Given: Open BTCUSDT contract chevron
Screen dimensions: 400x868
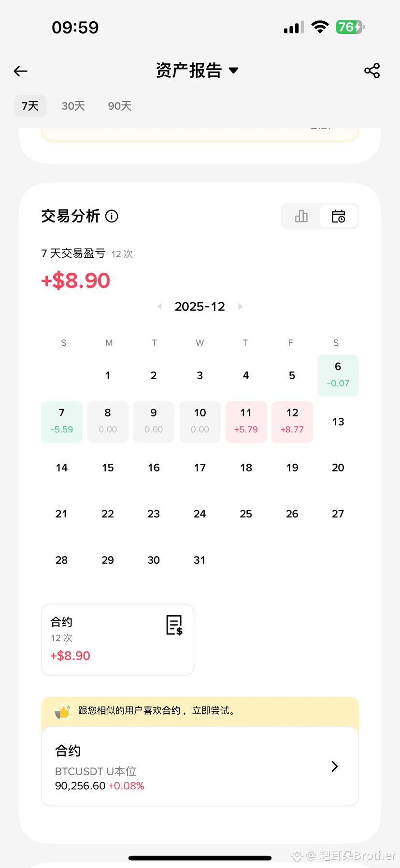Looking at the screenshot, I should [x=334, y=766].
